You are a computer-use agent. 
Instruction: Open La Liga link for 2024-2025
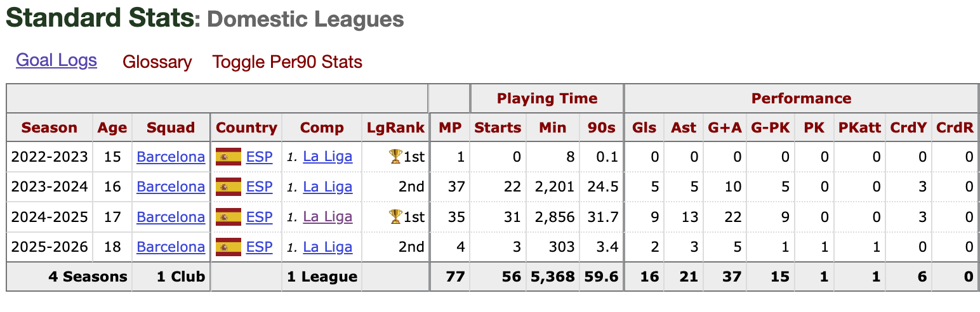(328, 217)
